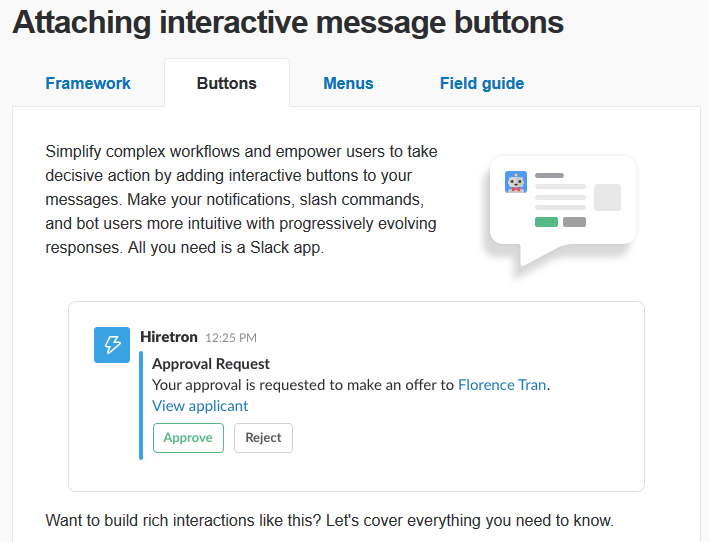Image resolution: width=709 pixels, height=542 pixels.
Task: Open the Florence Tran link
Action: point(502,385)
